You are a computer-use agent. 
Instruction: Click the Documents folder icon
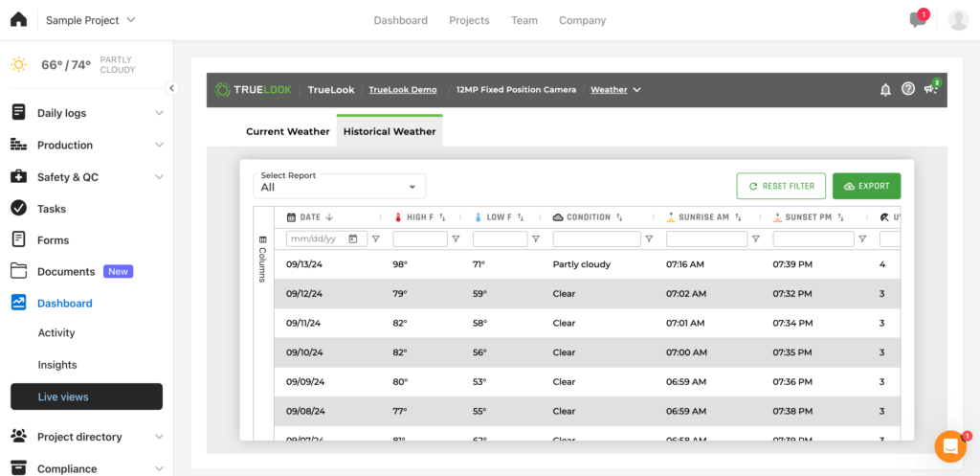(19, 271)
